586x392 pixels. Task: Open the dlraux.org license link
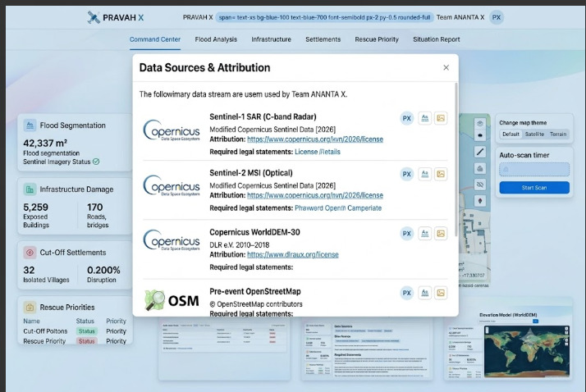tap(293, 254)
